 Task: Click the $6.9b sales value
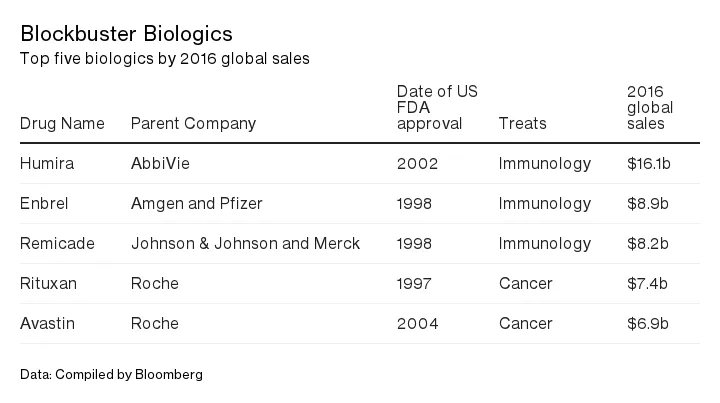646,324
